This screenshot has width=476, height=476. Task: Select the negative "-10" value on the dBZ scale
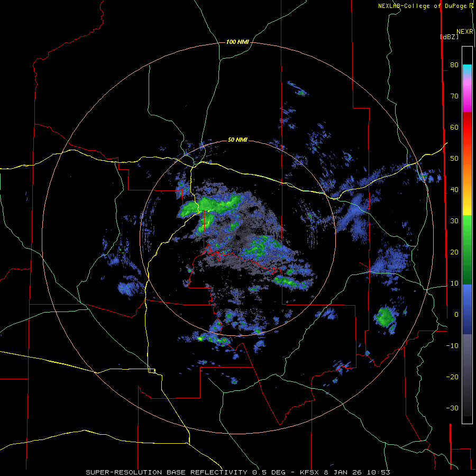coord(452,346)
